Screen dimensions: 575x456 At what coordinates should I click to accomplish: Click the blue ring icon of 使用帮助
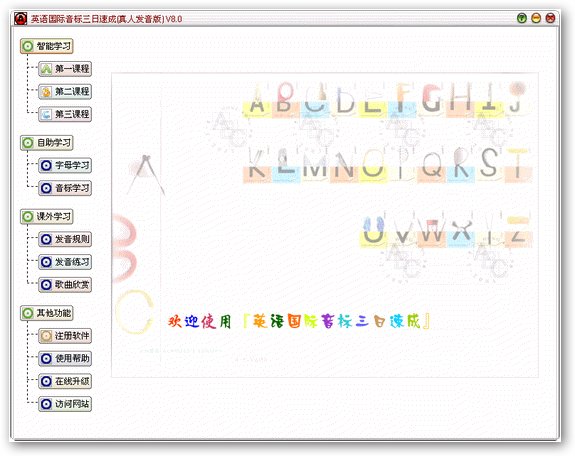tap(46, 358)
